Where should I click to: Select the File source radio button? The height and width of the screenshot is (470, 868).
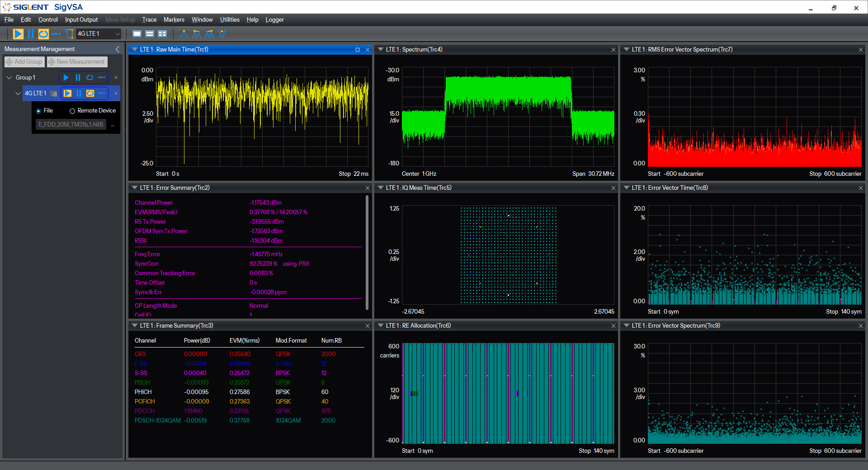(38, 111)
